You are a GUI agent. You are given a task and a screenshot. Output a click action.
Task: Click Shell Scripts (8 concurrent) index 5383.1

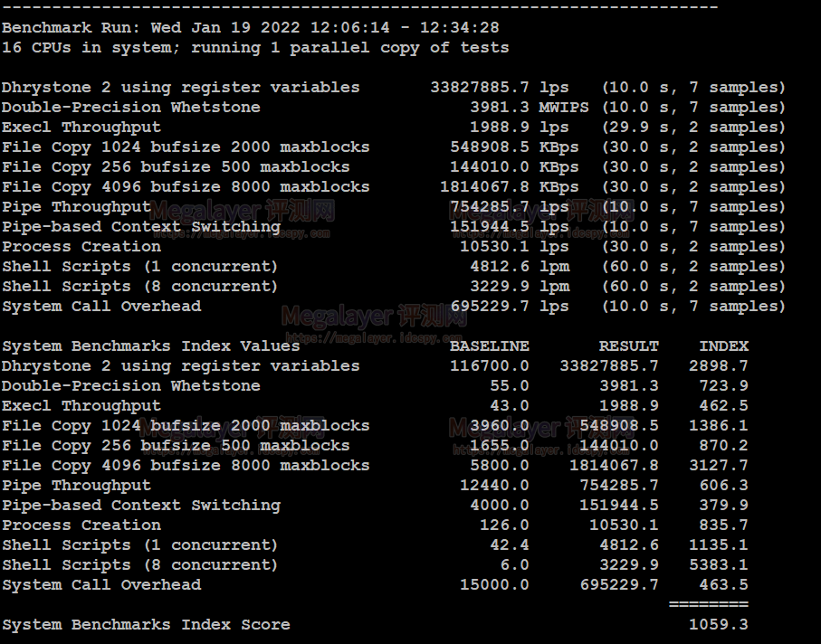pos(719,564)
